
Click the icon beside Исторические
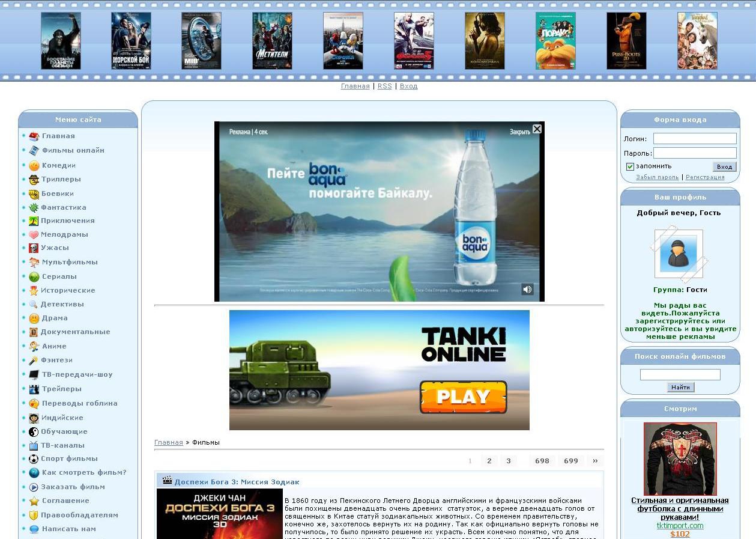pyautogui.click(x=34, y=291)
